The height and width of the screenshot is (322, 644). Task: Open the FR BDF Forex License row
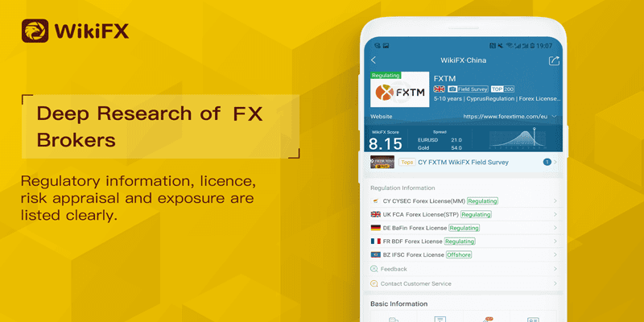coord(464,242)
